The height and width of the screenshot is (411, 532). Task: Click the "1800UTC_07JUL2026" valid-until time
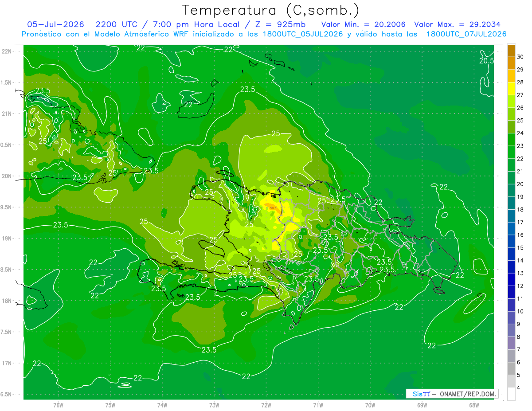tap(466, 34)
